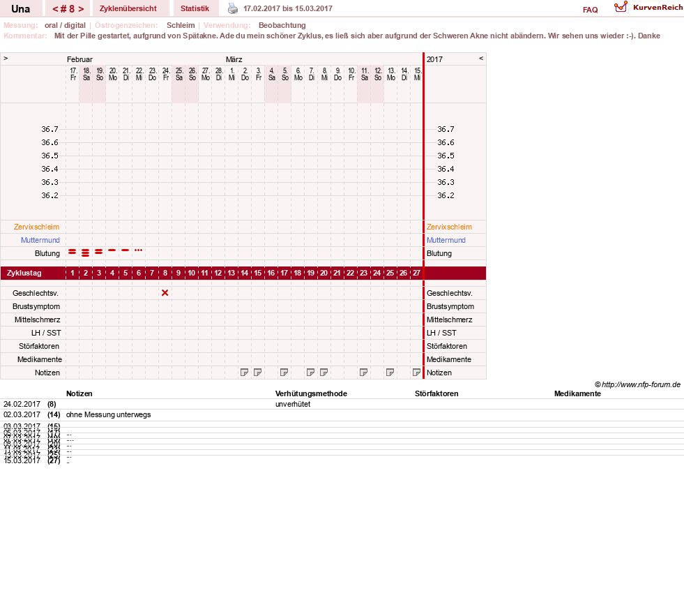Open the note icon on cycle day 14

244,373
